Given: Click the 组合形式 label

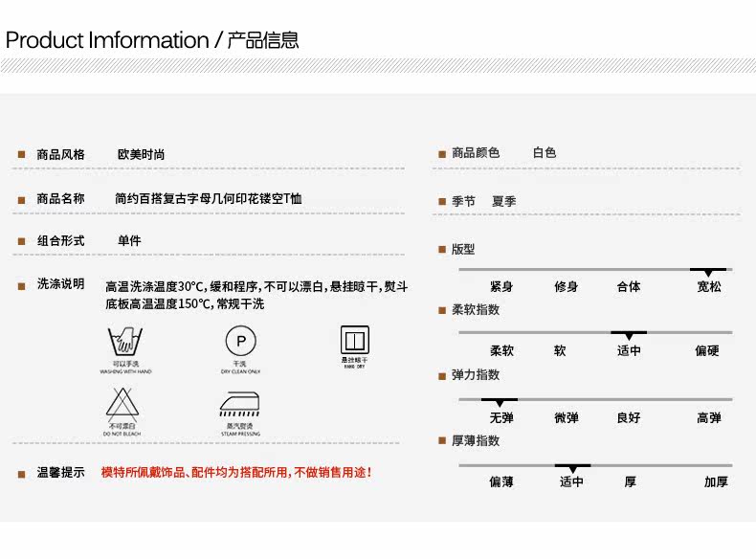Looking at the screenshot, I should (x=60, y=240).
